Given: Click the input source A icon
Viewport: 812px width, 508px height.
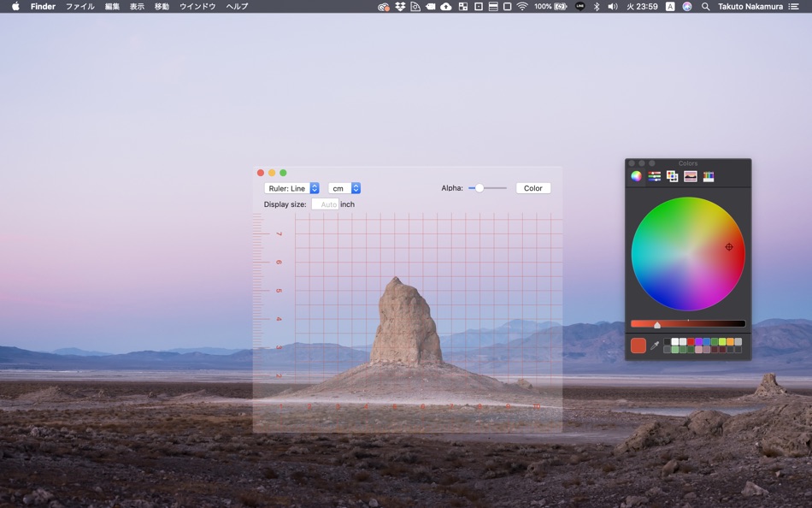Looking at the screenshot, I should (670, 6).
